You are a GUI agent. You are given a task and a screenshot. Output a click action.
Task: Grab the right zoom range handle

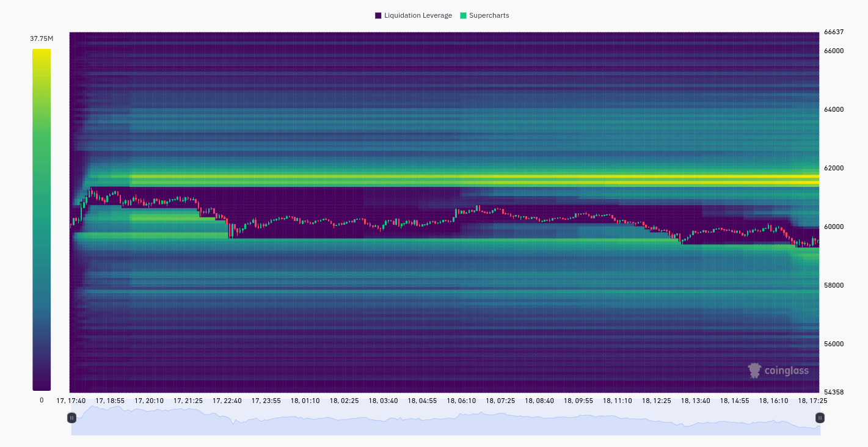click(x=820, y=418)
